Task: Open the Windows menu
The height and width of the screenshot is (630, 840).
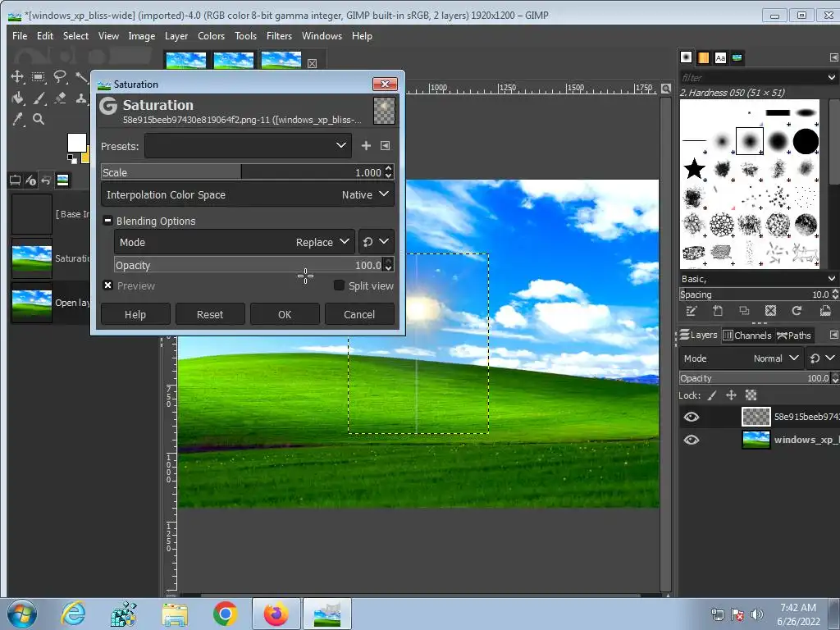Action: (x=322, y=36)
